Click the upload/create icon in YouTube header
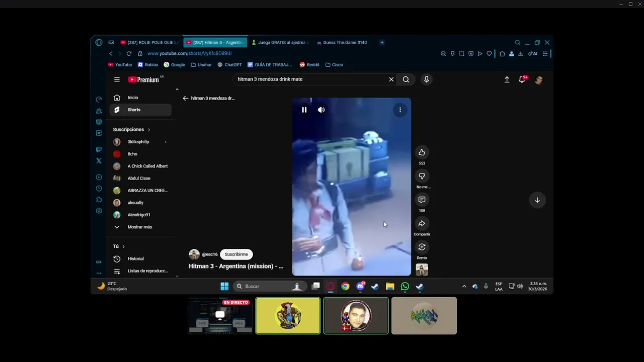The width and height of the screenshot is (644, 362). click(x=507, y=79)
